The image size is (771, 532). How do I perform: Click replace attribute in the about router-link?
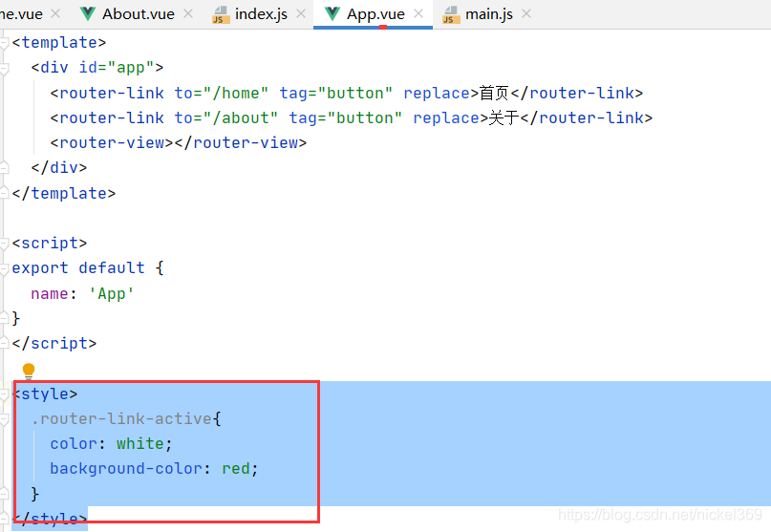(446, 118)
